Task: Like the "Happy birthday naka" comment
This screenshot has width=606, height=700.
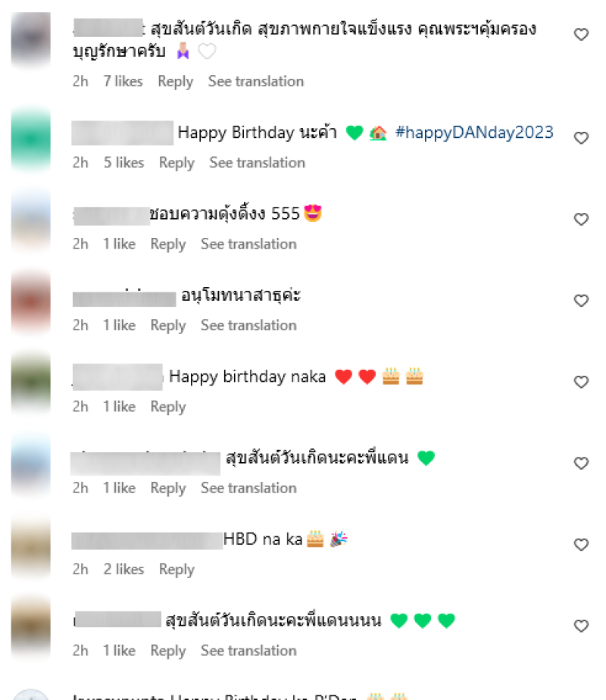Action: [x=581, y=382]
